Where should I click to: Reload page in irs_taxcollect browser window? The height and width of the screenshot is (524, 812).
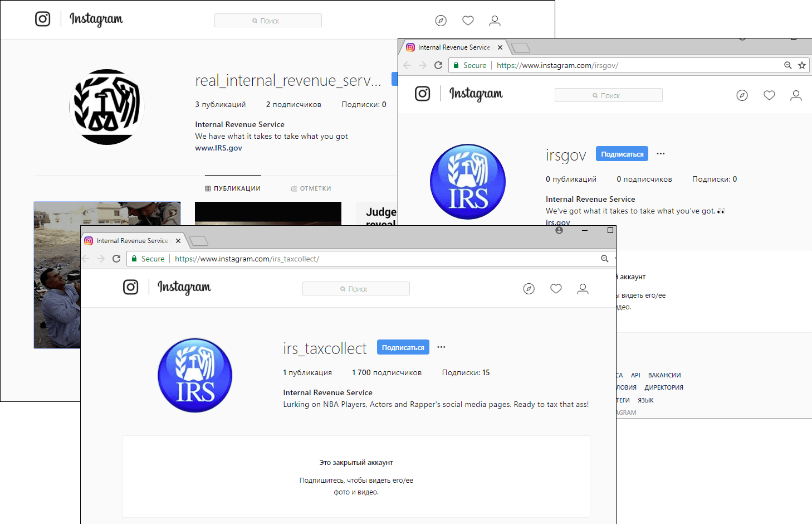116,259
